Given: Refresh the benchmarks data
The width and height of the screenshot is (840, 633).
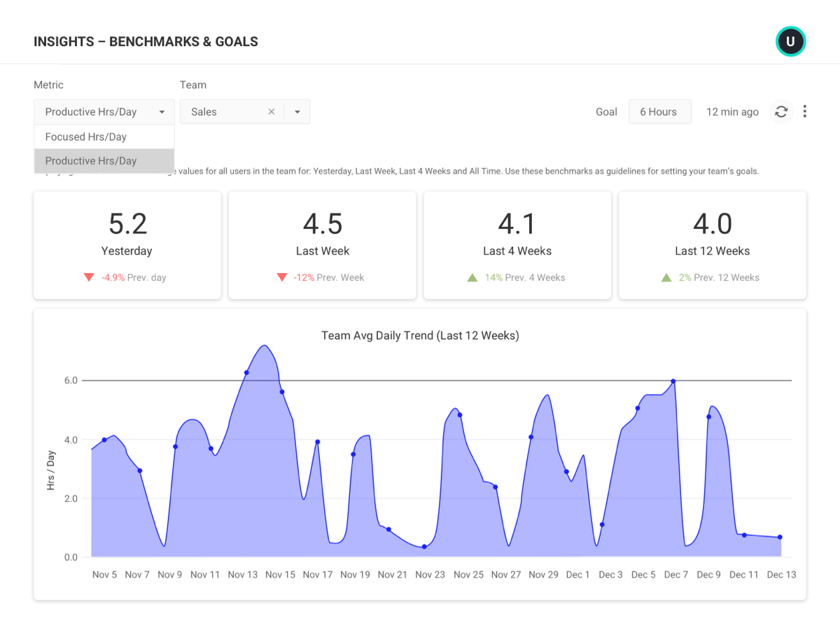Looking at the screenshot, I should pyautogui.click(x=780, y=111).
